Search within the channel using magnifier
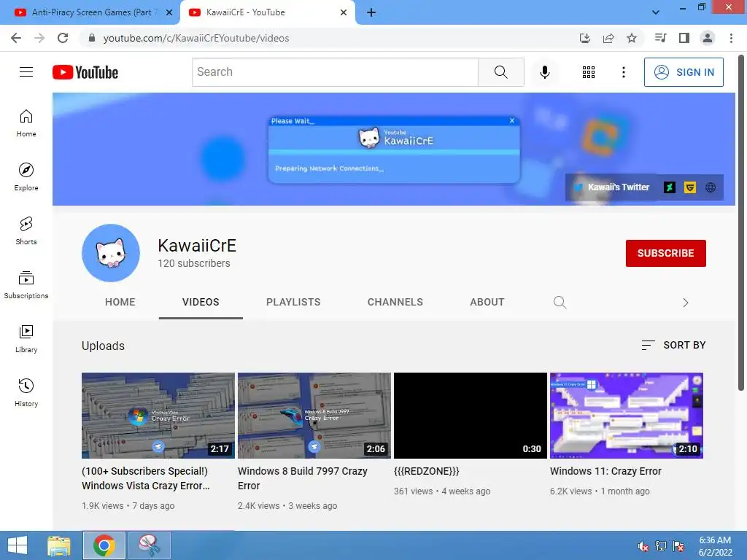 coord(560,302)
